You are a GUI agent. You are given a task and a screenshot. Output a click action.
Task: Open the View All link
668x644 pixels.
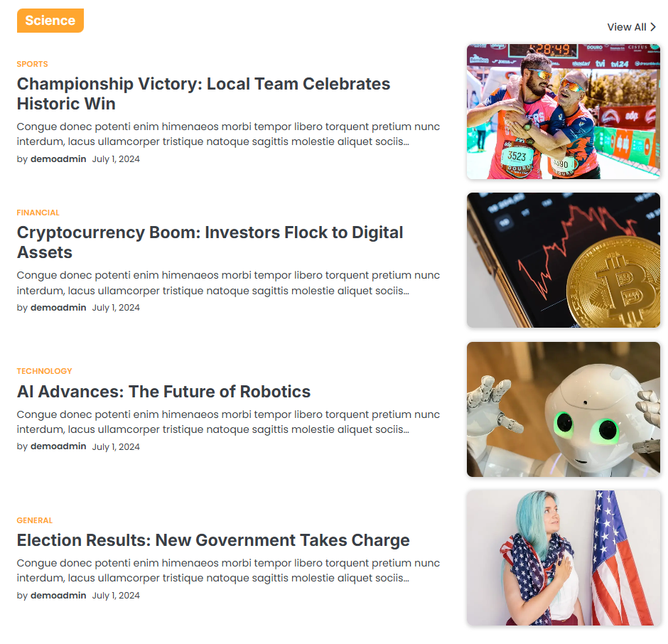631,27
